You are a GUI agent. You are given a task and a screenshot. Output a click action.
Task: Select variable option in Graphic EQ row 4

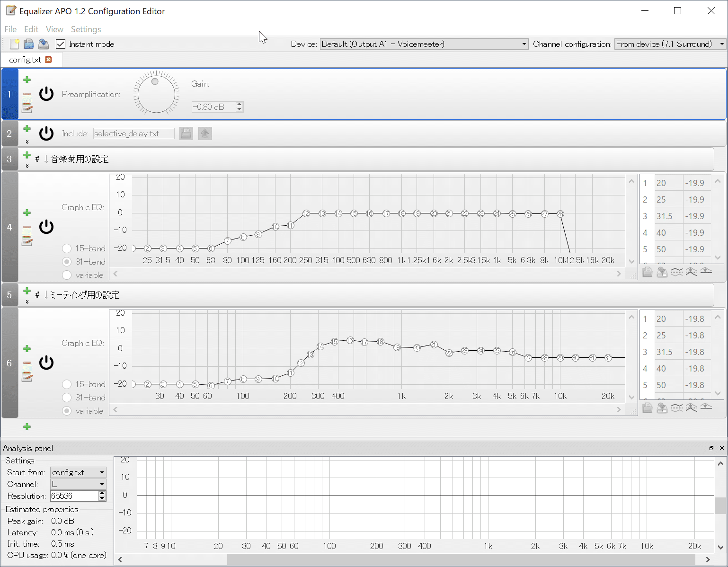[67, 275]
